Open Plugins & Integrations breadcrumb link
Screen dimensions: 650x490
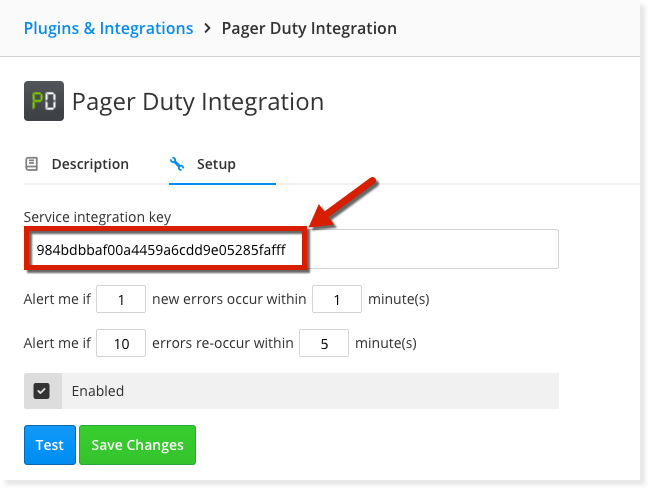click(108, 28)
